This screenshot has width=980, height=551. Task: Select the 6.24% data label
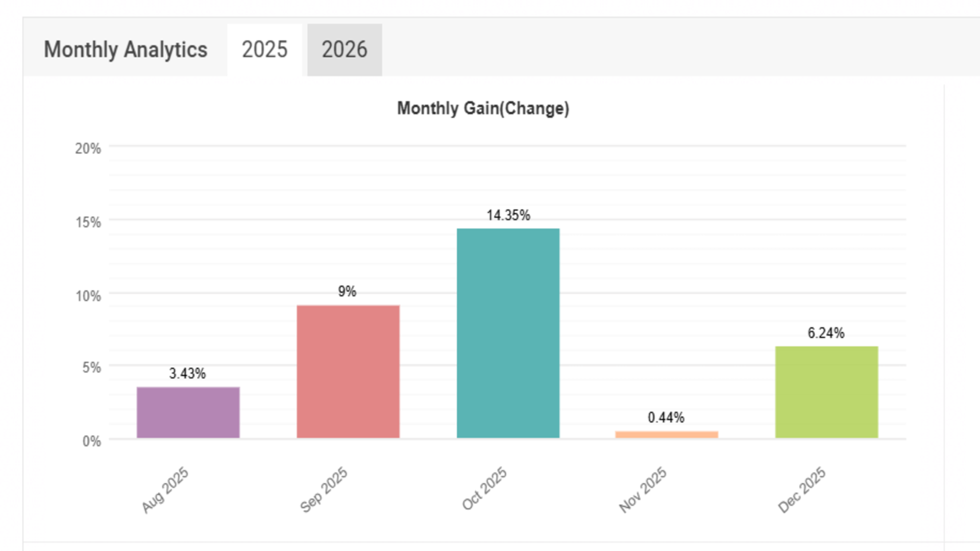tap(826, 333)
